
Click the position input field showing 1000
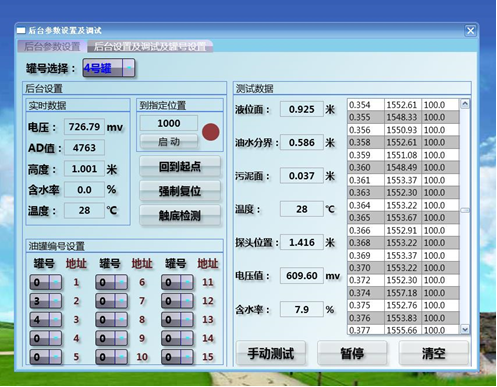pyautogui.click(x=169, y=123)
